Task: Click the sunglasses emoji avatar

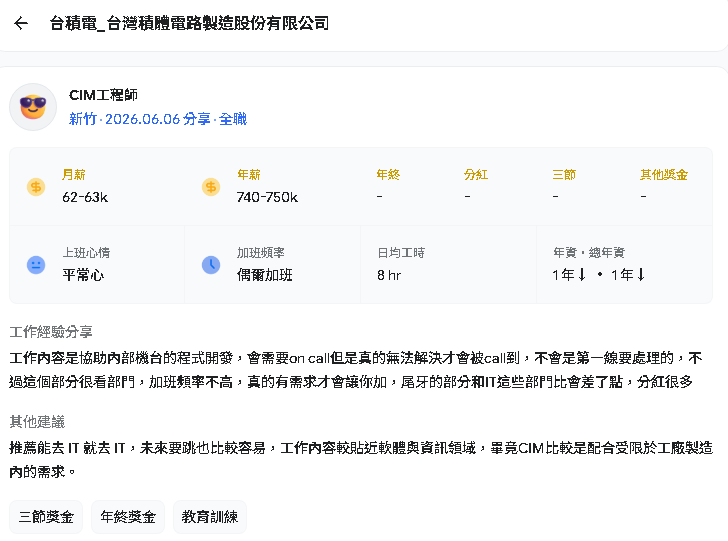Action: (33, 107)
